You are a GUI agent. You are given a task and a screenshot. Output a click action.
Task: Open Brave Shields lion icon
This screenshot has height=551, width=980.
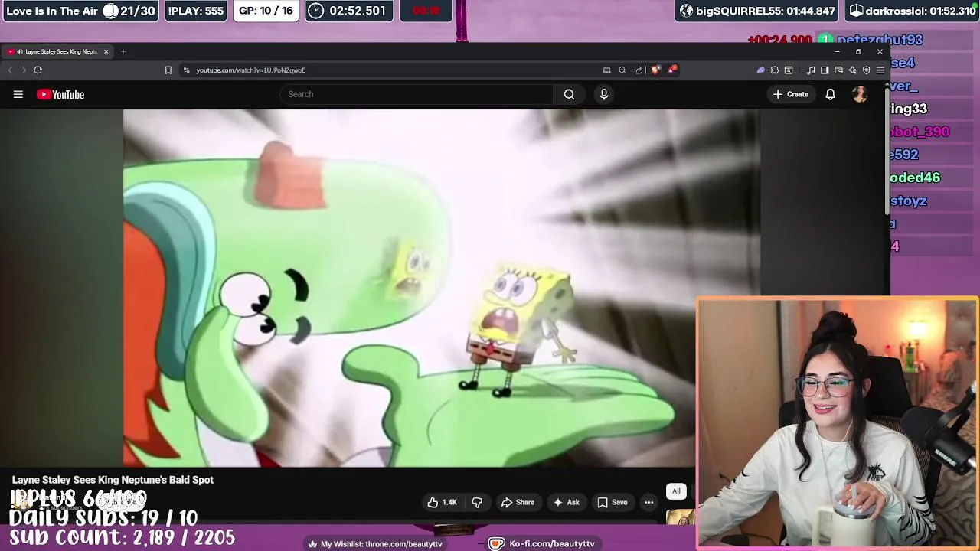pos(655,70)
